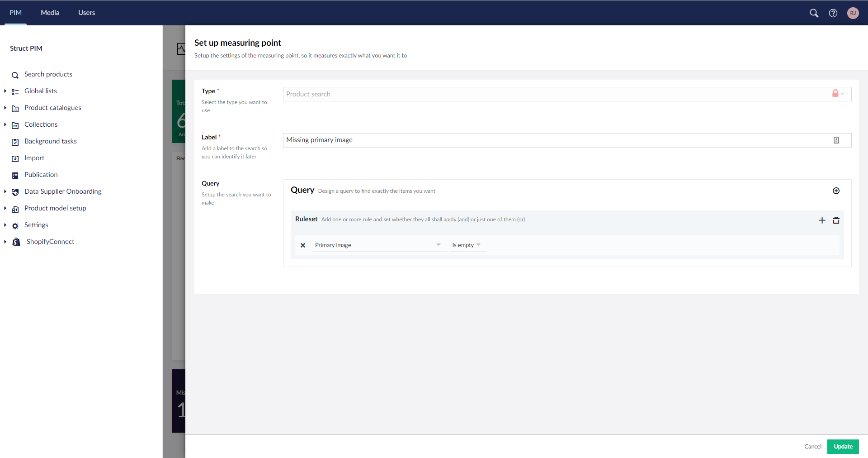Image resolution: width=868 pixels, height=458 pixels.
Task: Open the Primary image field dropdown
Action: [379, 245]
